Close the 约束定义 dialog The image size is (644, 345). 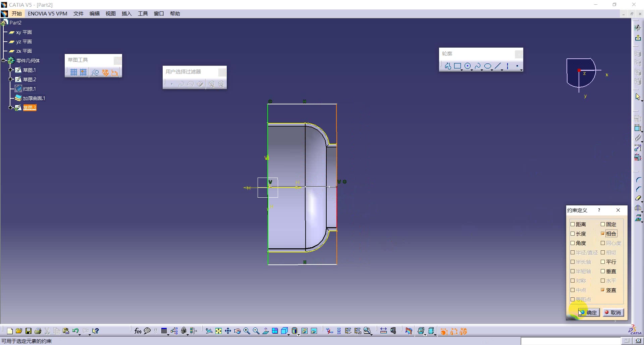click(618, 210)
